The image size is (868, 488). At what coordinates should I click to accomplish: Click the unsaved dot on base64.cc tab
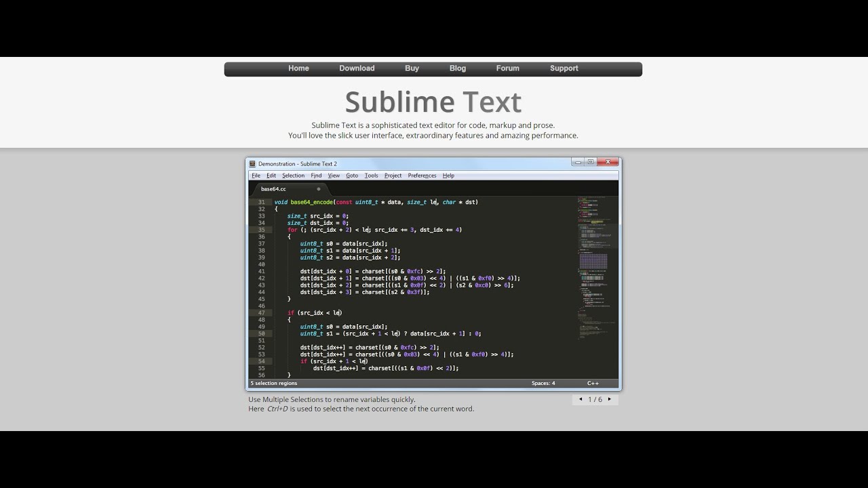(319, 189)
